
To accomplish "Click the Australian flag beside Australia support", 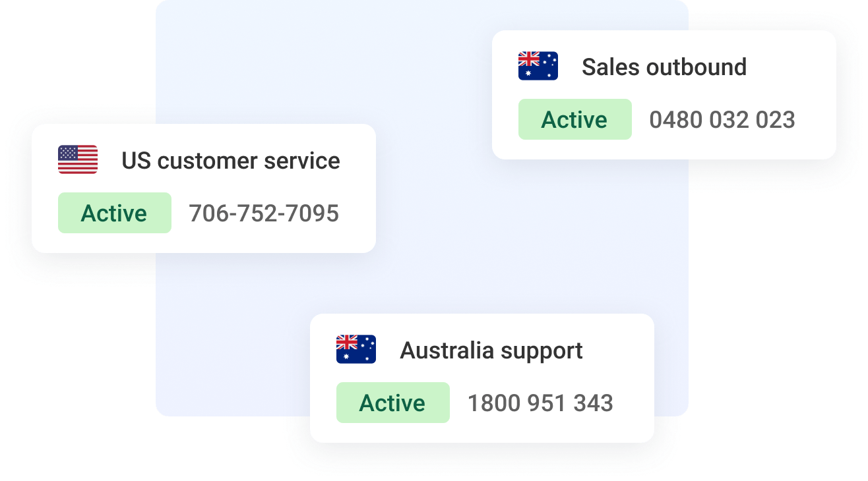I will pos(356,349).
